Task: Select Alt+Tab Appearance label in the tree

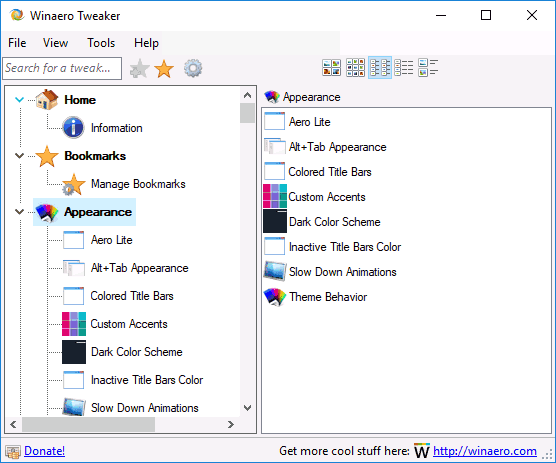Action: click(139, 268)
